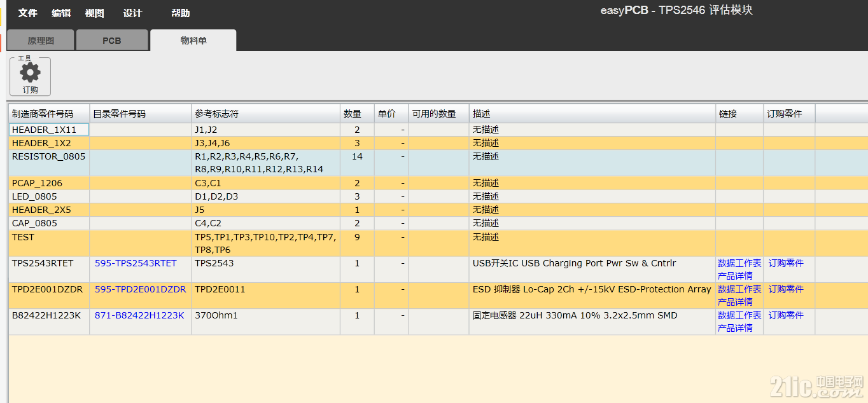The width and height of the screenshot is (868, 403).
Task: Click the 订购 gear tool icon
Action: (x=30, y=76)
